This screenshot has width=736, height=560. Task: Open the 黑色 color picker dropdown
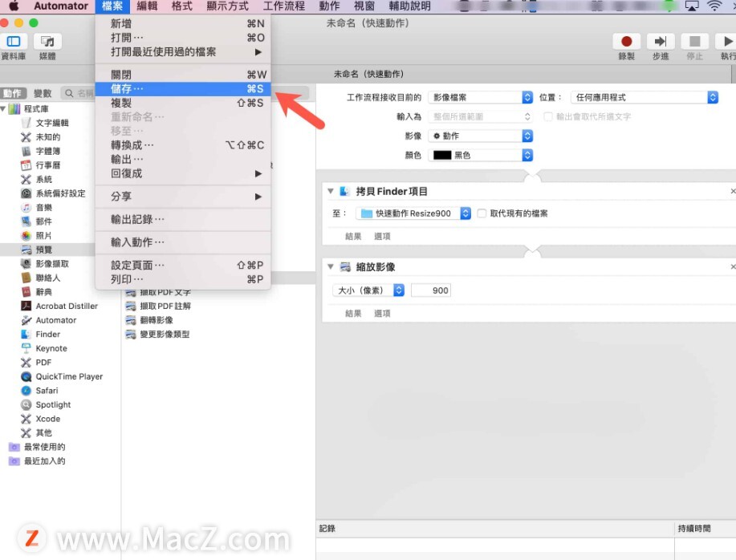(x=481, y=155)
